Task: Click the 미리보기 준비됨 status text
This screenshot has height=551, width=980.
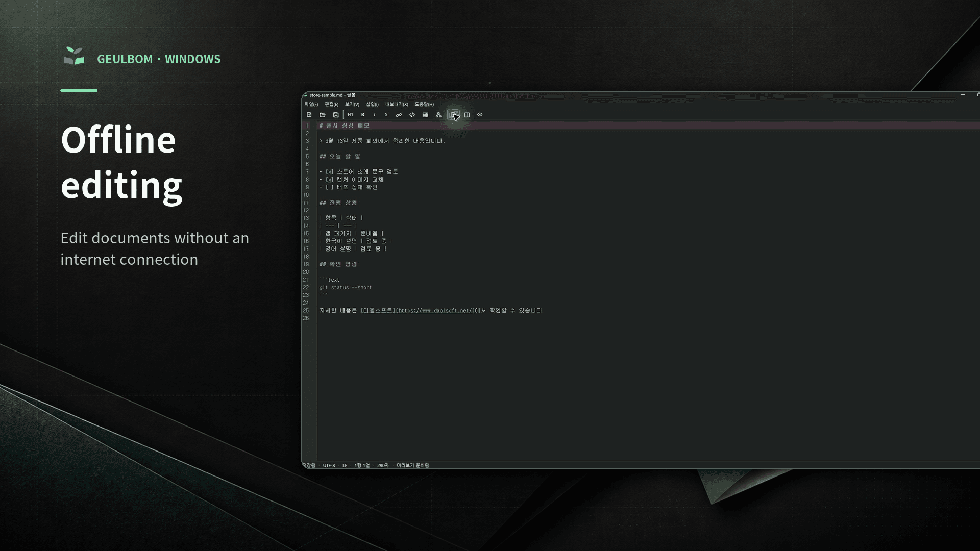Action: [413, 465]
